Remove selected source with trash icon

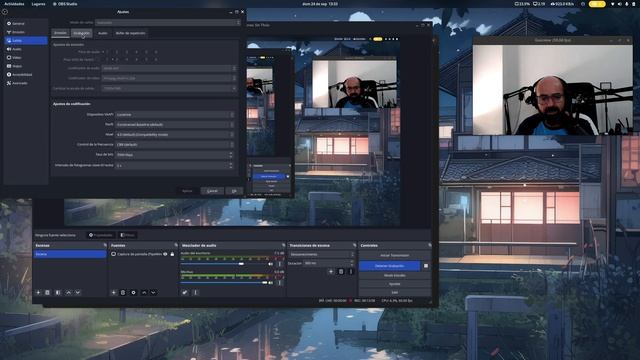coord(123,293)
